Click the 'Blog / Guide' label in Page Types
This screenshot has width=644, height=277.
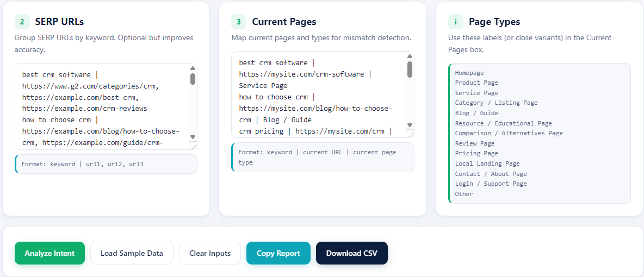coord(476,113)
